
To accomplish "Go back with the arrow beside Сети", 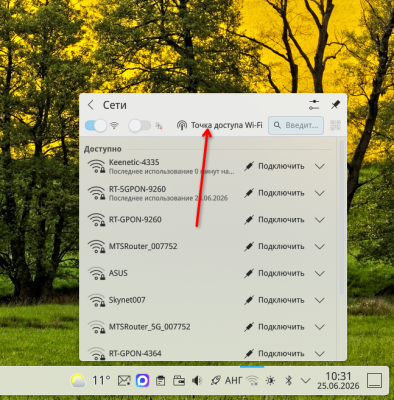I will [91, 105].
